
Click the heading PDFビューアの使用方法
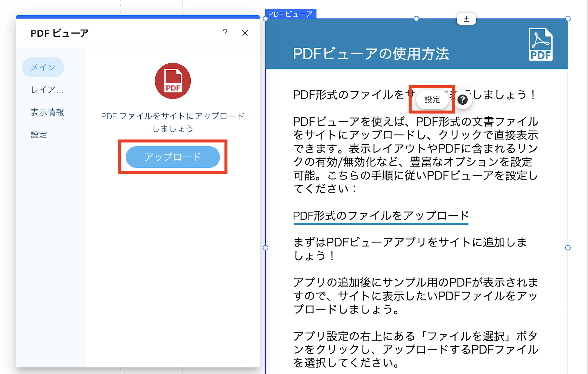coord(370,55)
